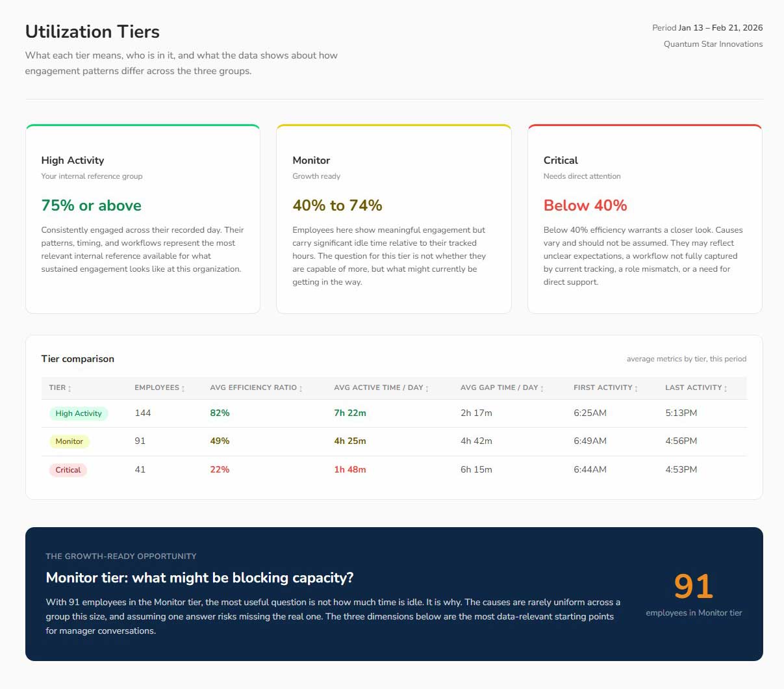
Task: Click the 6:44AM first activity
Action: pyautogui.click(x=590, y=469)
